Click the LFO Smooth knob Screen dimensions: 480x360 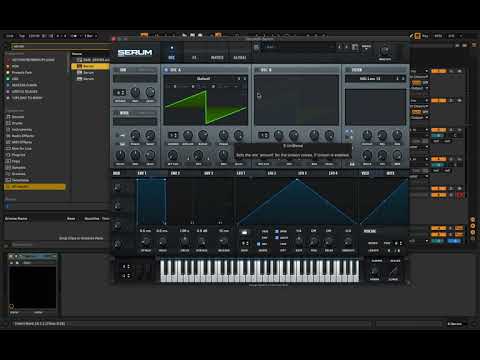pyautogui.click(x=348, y=241)
